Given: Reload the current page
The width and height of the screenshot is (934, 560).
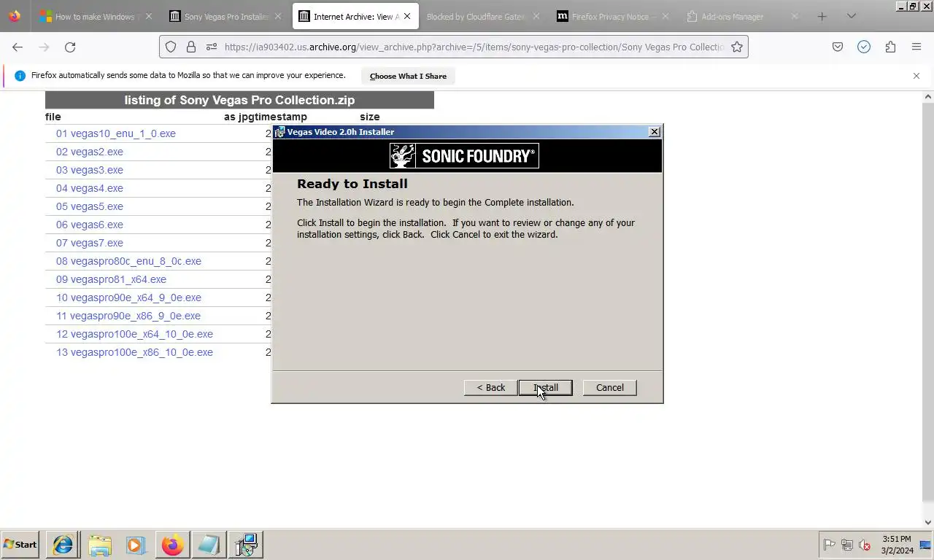Looking at the screenshot, I should 70,47.
